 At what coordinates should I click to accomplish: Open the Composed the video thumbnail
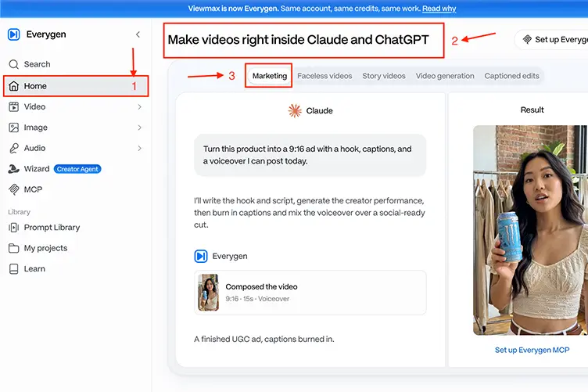(x=208, y=292)
